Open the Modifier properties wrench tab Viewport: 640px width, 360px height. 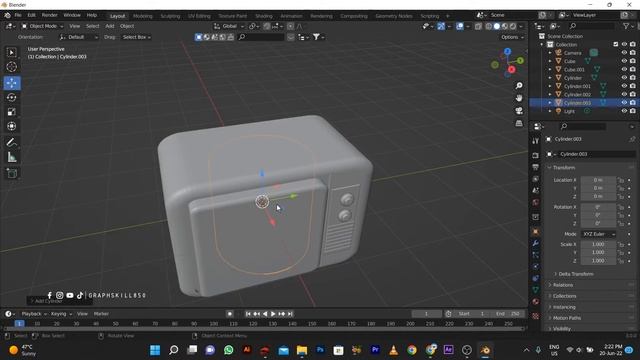536,243
